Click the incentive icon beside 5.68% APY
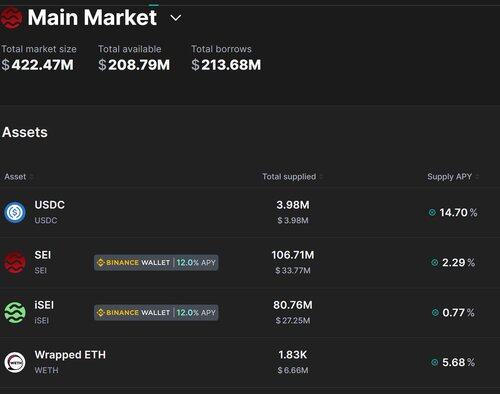Screen dimensions: 500x394 pos(435,362)
